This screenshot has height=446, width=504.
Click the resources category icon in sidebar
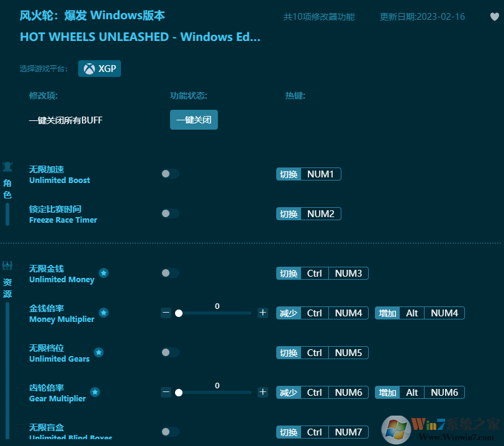click(7, 265)
